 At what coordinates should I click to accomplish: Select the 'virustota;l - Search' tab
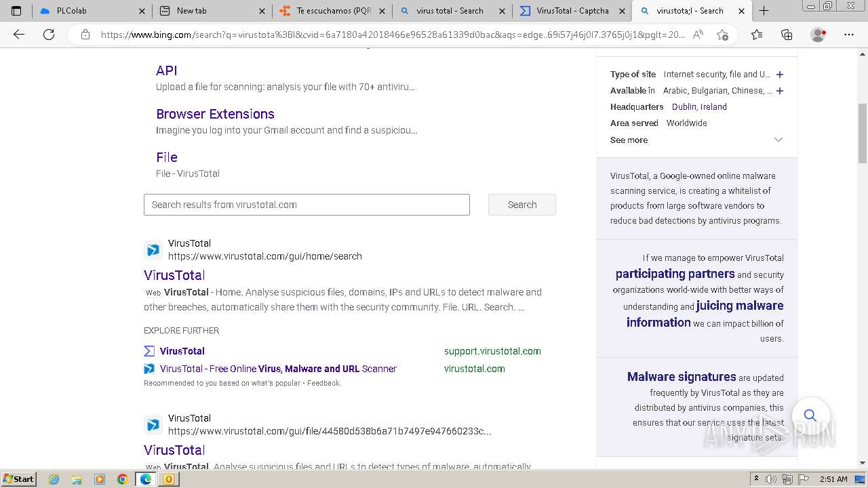(x=692, y=11)
